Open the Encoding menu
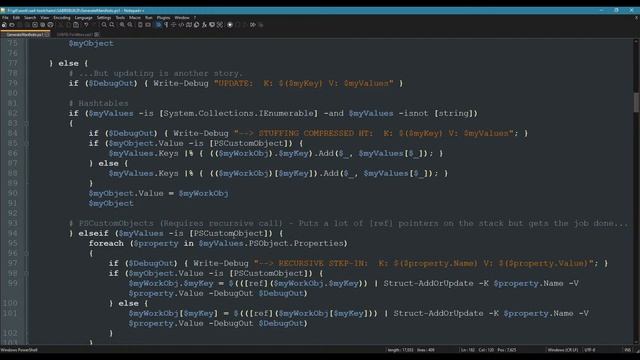Viewport: 640px width, 360px height. point(62,18)
